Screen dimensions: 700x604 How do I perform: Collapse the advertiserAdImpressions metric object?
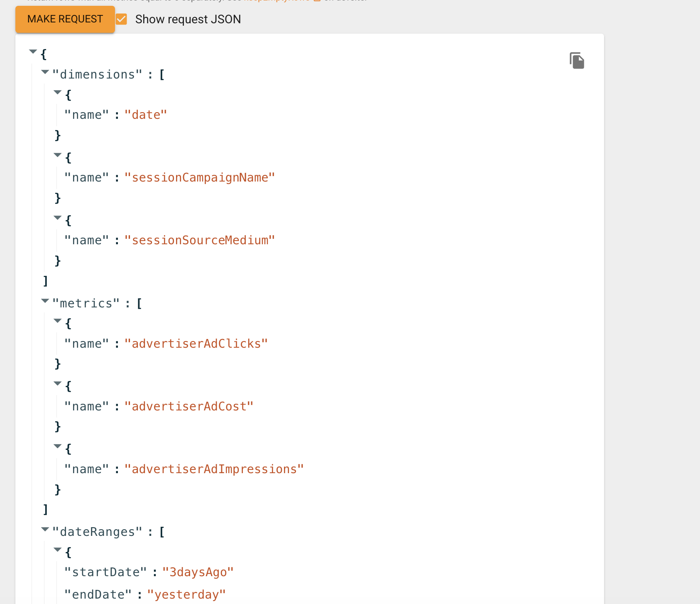[x=58, y=446]
